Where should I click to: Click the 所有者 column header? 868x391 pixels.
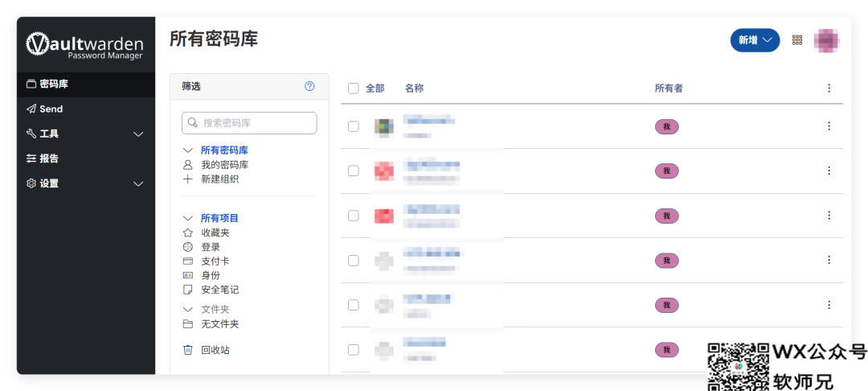669,88
